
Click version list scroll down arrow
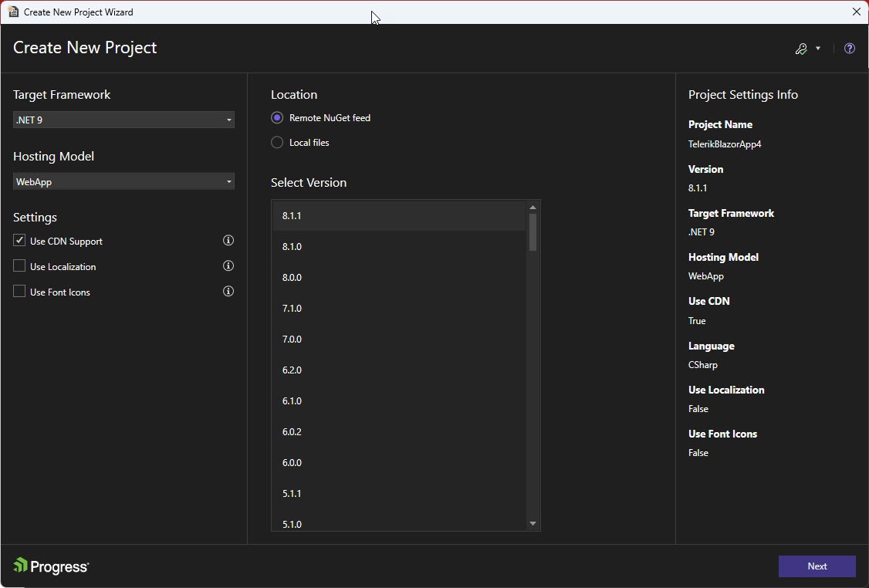point(533,524)
